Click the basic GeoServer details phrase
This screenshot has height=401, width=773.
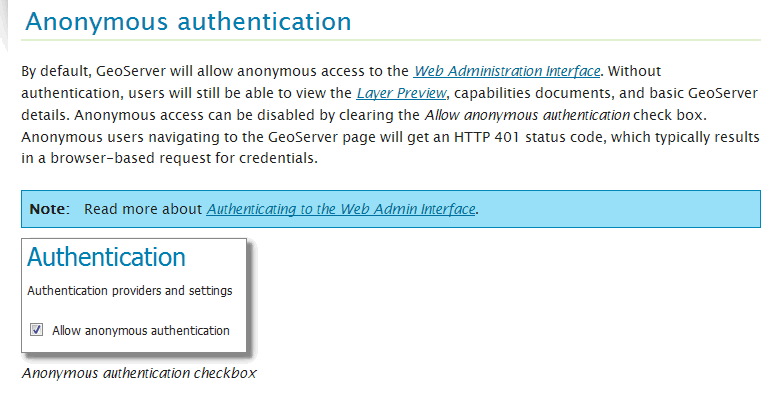389,104
